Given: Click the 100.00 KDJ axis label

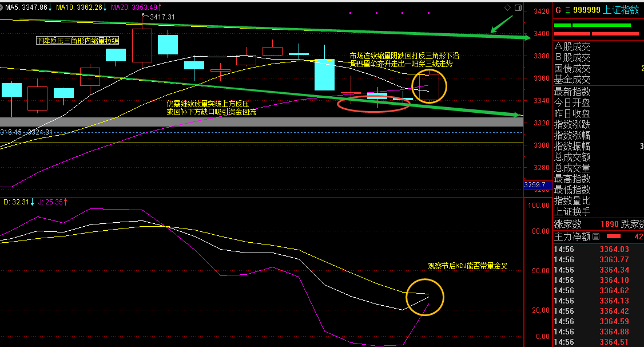Looking at the screenshot, I should coord(539,205).
